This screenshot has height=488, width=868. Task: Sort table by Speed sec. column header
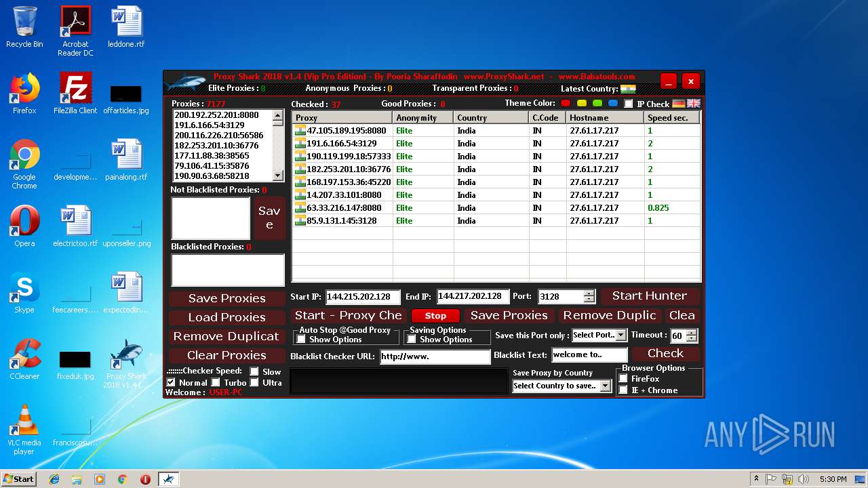point(672,118)
